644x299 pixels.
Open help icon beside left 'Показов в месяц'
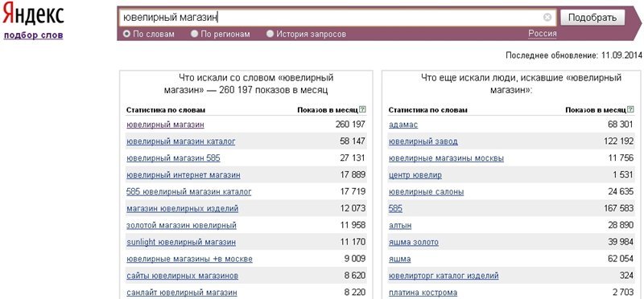361,109
